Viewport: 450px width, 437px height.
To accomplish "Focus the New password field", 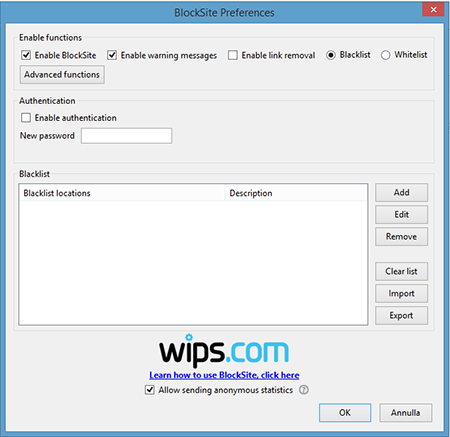I will [x=126, y=136].
